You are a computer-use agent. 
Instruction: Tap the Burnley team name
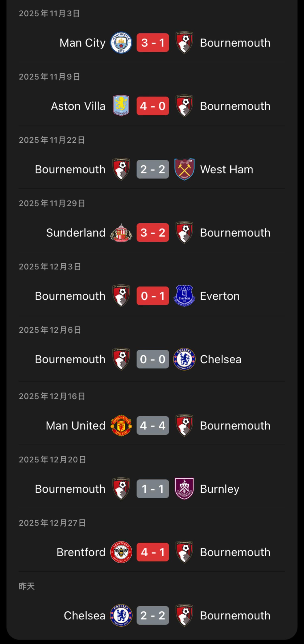[219, 489]
